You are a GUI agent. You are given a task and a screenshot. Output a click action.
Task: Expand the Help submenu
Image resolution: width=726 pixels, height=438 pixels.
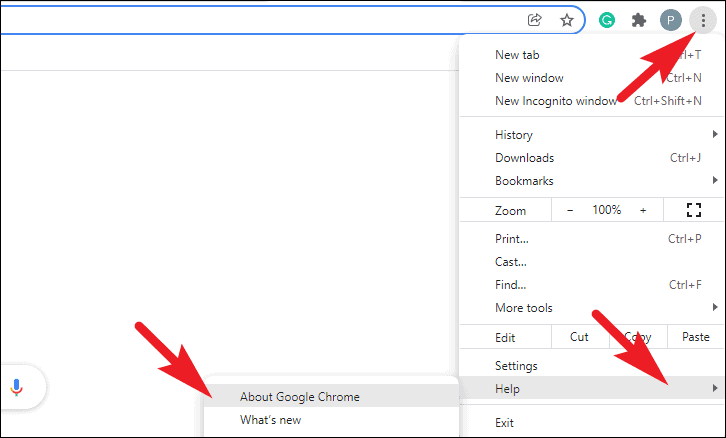pos(592,388)
